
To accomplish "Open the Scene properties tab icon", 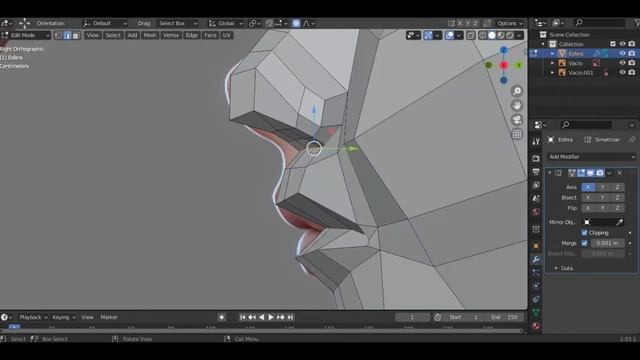I will (536, 198).
